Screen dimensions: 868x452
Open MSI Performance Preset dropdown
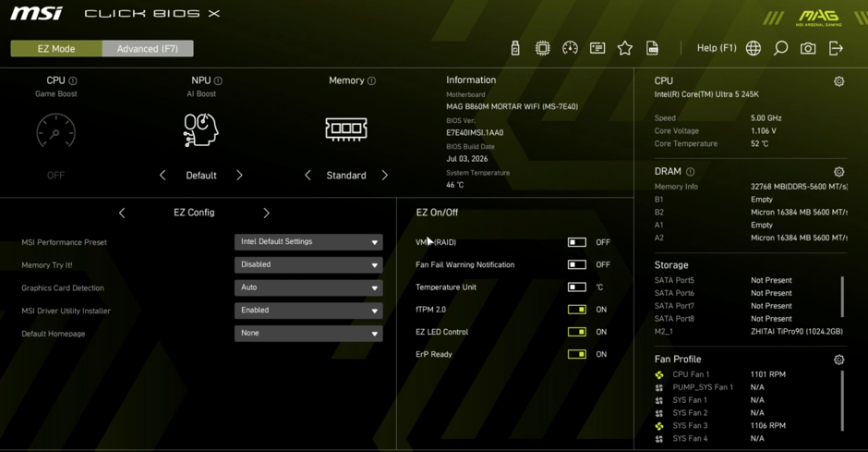click(x=308, y=242)
